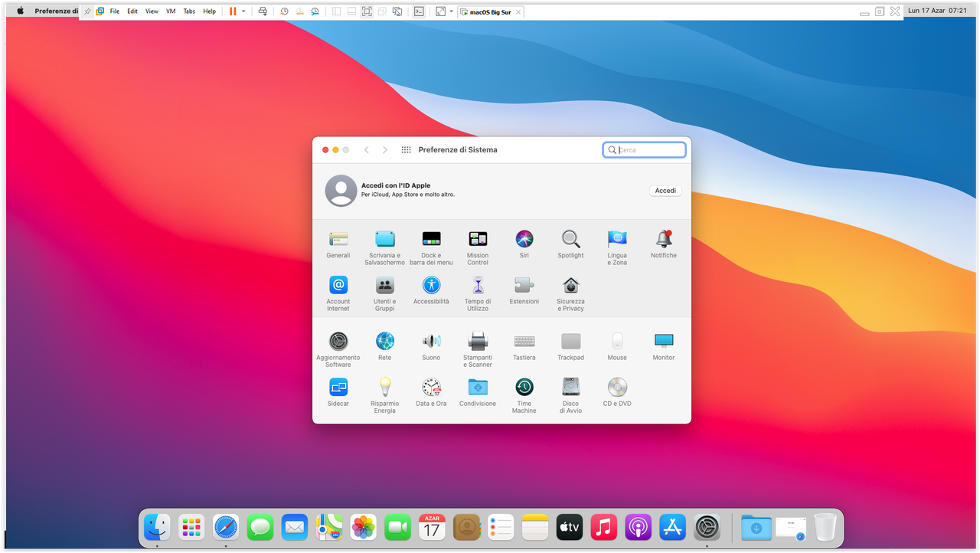980x553 pixels.
Task: Open Sicurezza e Privacy settings
Action: [x=570, y=293]
